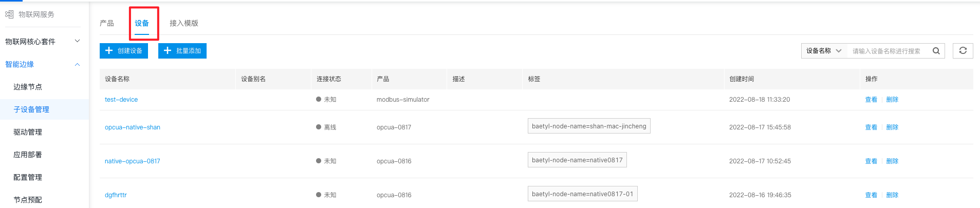This screenshot has width=980, height=208.
Task: Open the test-device device link
Action: [x=121, y=100]
